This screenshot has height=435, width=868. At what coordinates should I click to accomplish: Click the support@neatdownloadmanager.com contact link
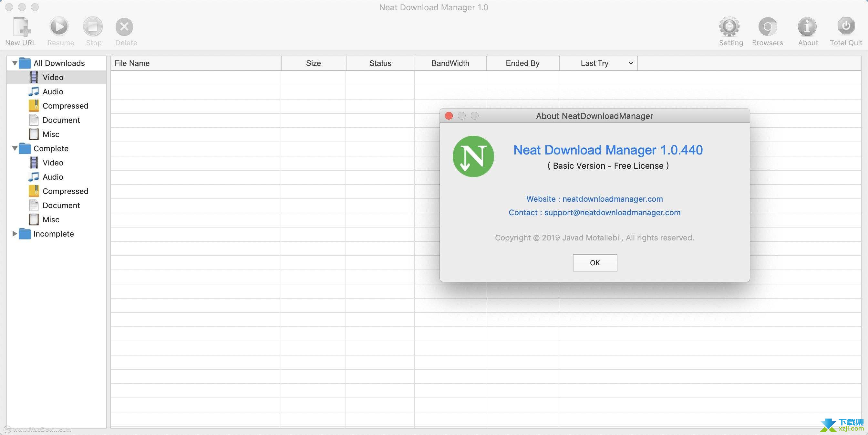[x=612, y=212]
